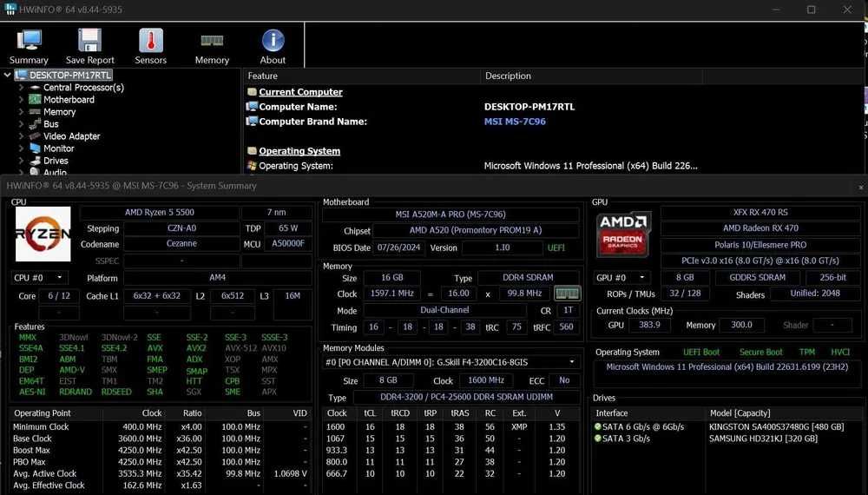Click the Save Report floppy icon
The height and width of the screenshot is (495, 868).
89,41
